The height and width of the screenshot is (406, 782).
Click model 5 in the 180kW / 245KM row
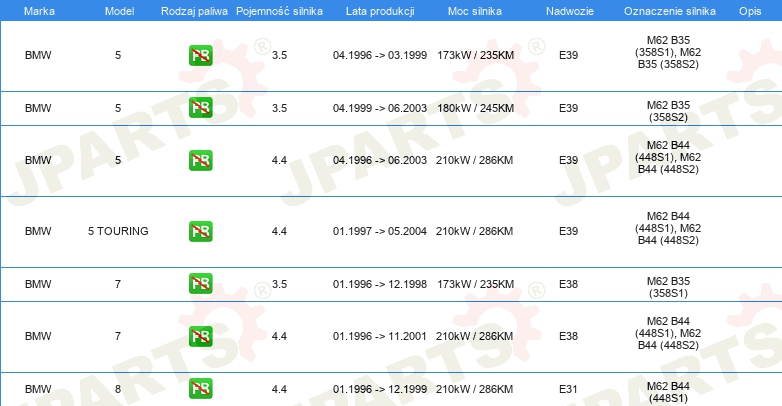pos(118,108)
